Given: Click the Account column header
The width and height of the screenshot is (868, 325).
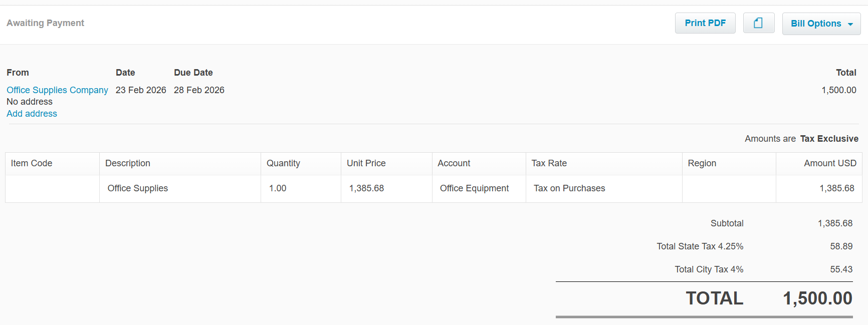Looking at the screenshot, I should (454, 163).
